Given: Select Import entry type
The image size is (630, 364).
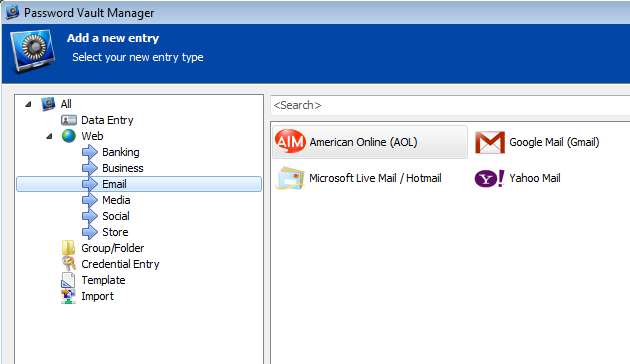Looking at the screenshot, I should [x=98, y=297].
